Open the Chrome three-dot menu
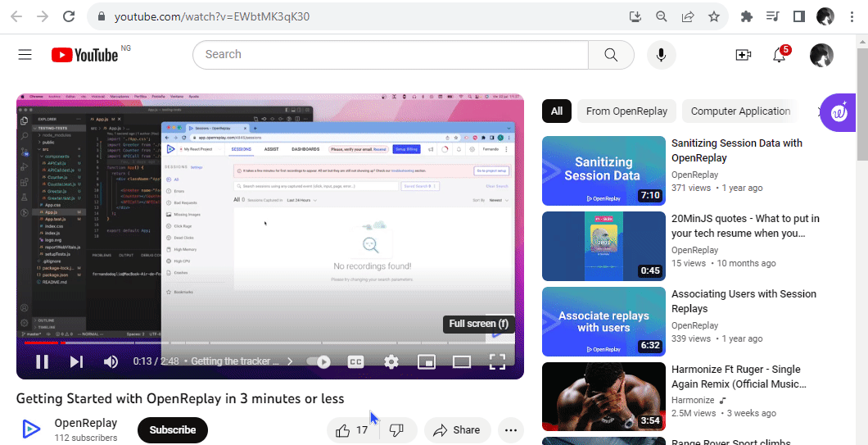The height and width of the screenshot is (445, 868). [x=852, y=16]
